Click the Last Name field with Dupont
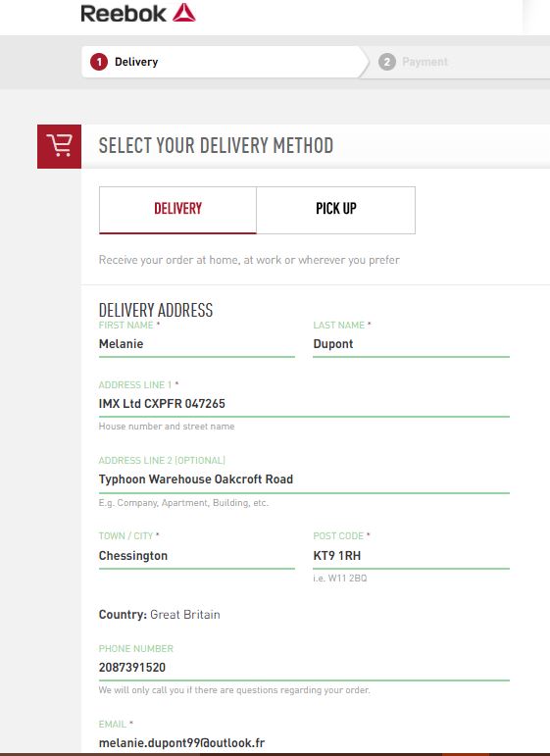The width and height of the screenshot is (550, 756). 411,344
